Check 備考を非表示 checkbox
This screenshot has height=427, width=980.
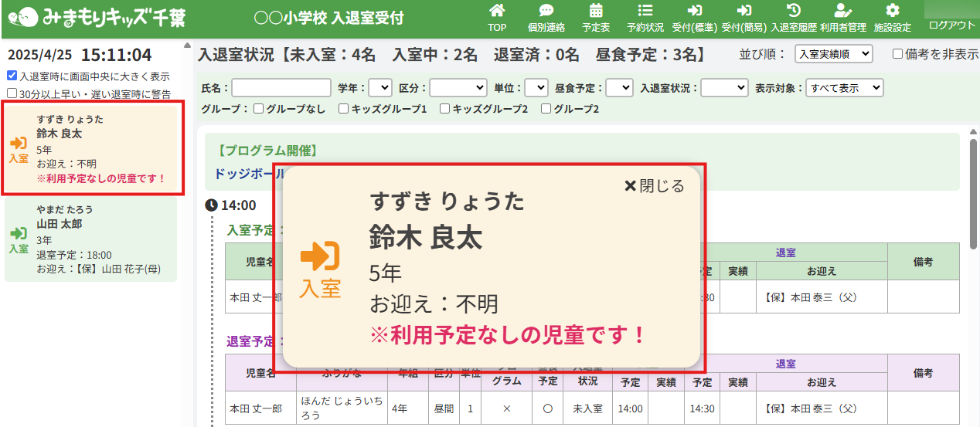(897, 54)
